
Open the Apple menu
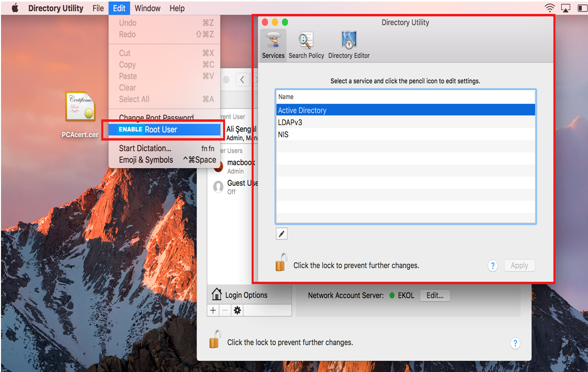15,8
